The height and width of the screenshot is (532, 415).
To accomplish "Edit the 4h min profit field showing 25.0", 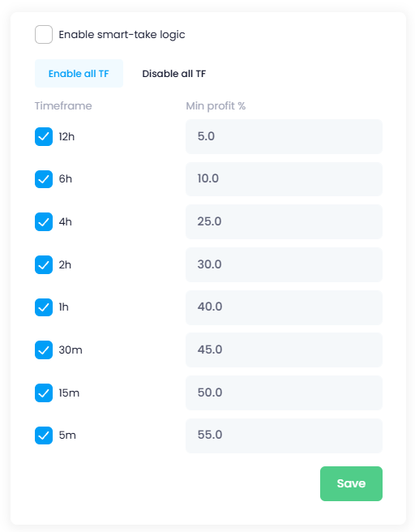I will pos(284,222).
